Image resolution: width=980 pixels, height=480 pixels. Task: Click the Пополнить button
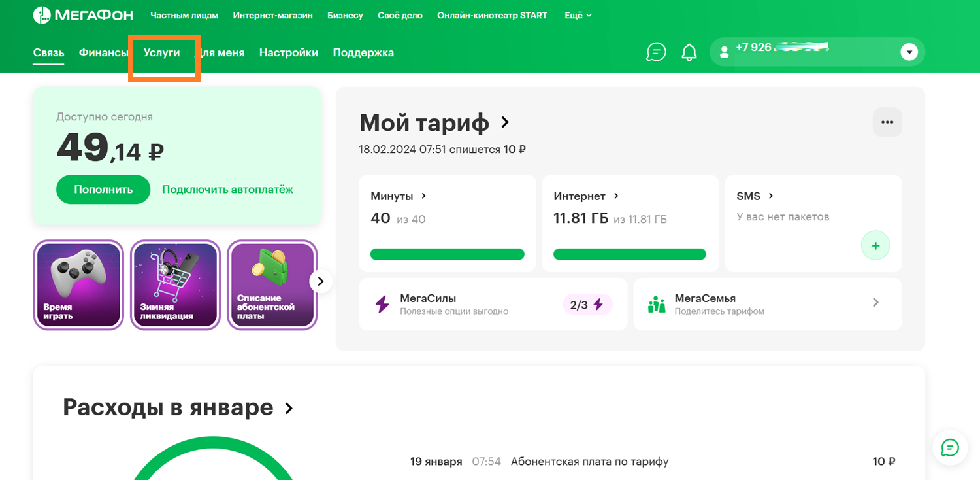point(103,190)
